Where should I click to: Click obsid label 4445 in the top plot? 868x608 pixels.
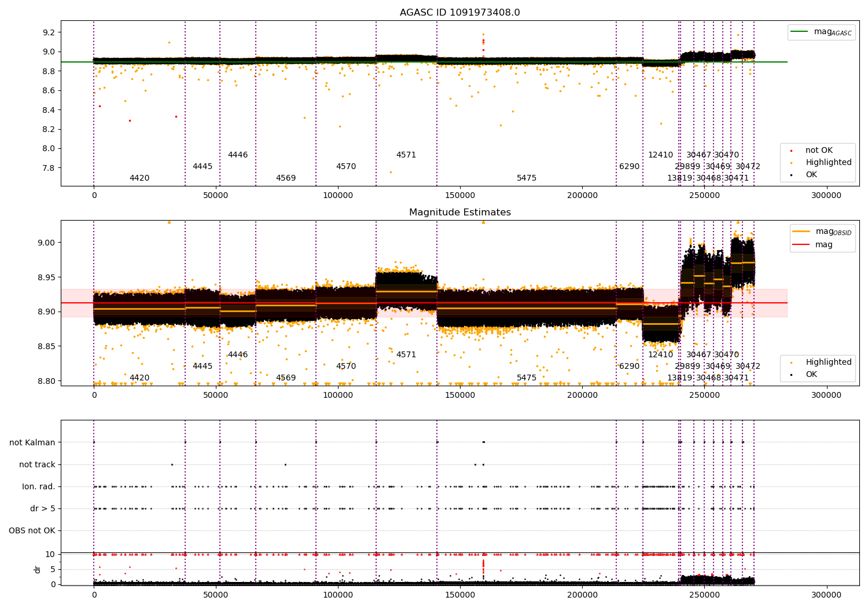(x=203, y=167)
